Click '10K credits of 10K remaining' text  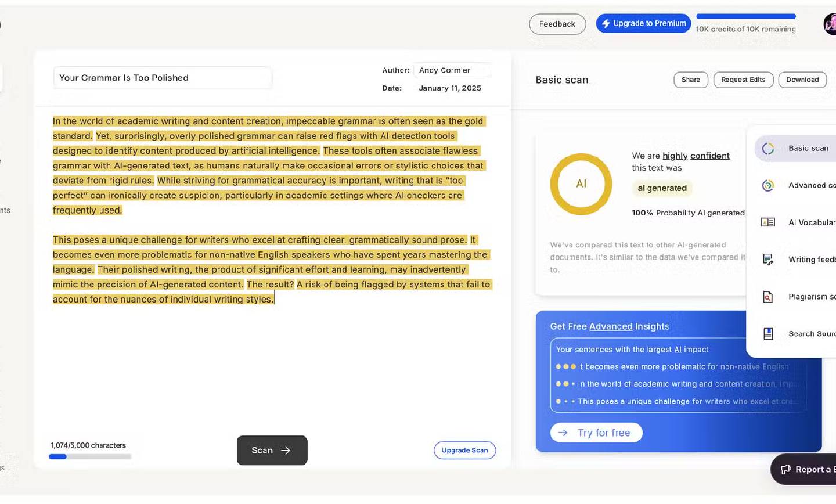click(746, 29)
